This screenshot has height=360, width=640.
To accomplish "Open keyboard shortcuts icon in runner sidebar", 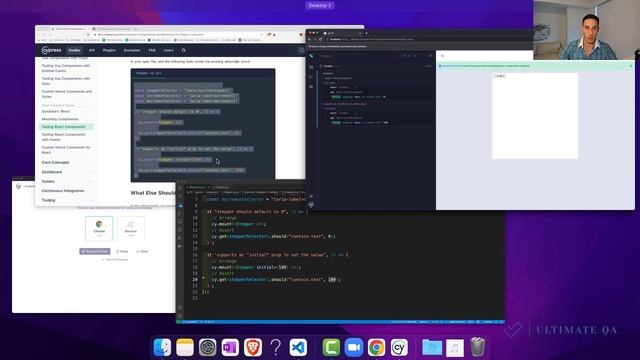I will 311,196.
